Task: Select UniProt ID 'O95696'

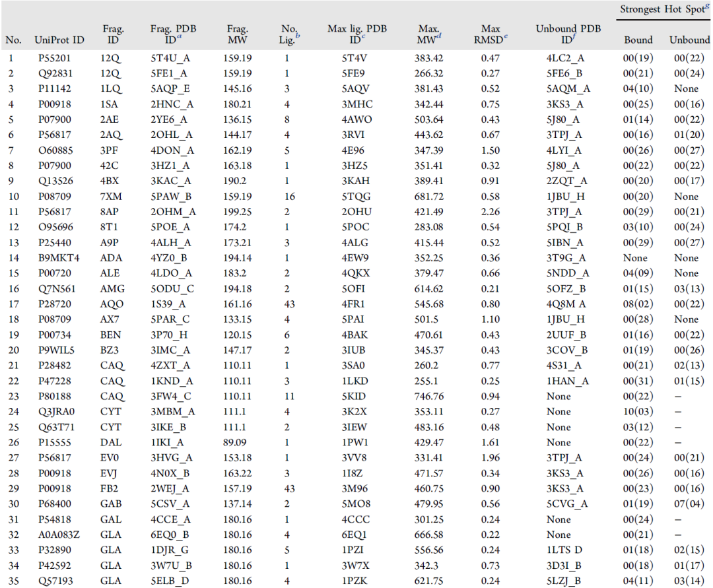Action: click(55, 227)
